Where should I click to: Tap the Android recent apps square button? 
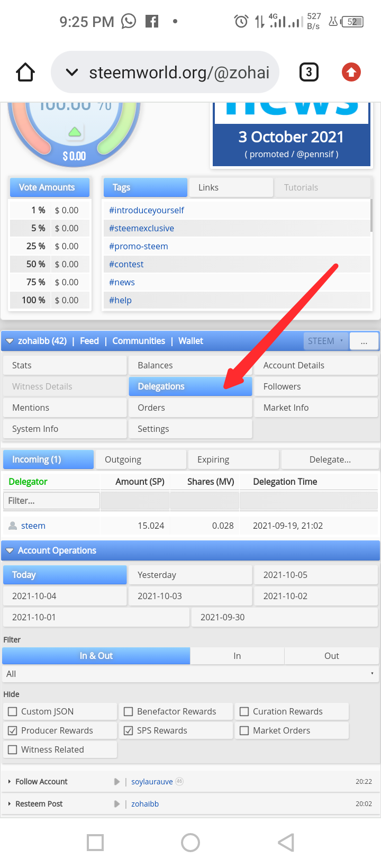click(x=95, y=843)
